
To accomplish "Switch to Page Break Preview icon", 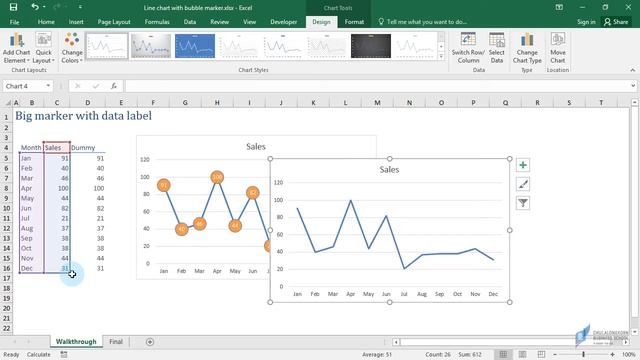I will pyautogui.click(x=541, y=354).
